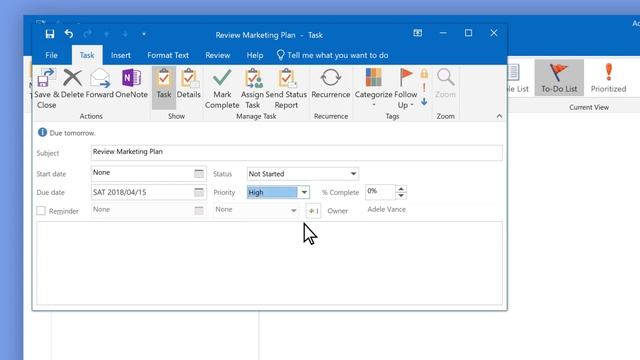The image size is (640, 360).
Task: Click the reminder sound speaker button
Action: (x=313, y=211)
